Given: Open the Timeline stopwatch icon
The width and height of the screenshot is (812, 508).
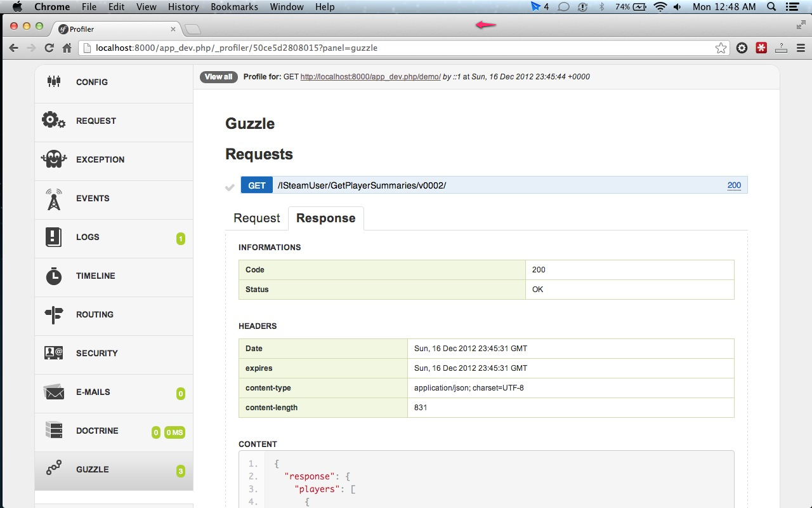Looking at the screenshot, I should pyautogui.click(x=54, y=276).
